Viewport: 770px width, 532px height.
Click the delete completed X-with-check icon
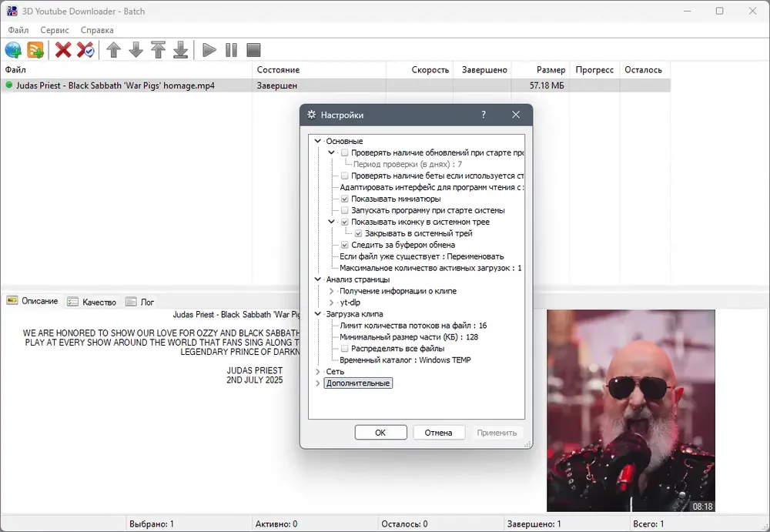click(85, 50)
